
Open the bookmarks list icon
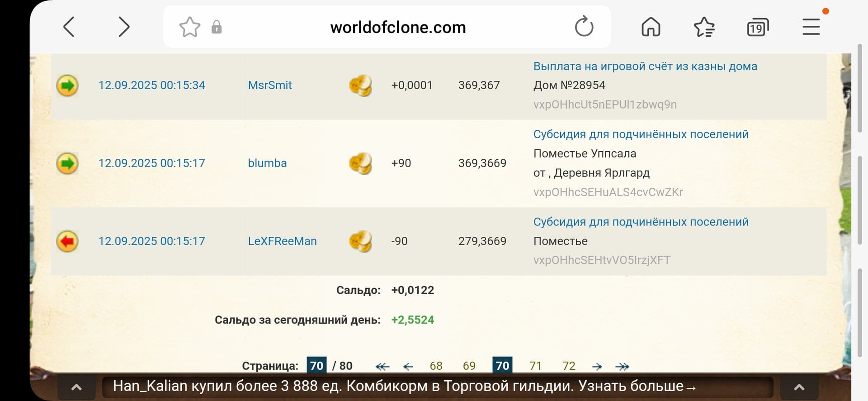pos(704,27)
